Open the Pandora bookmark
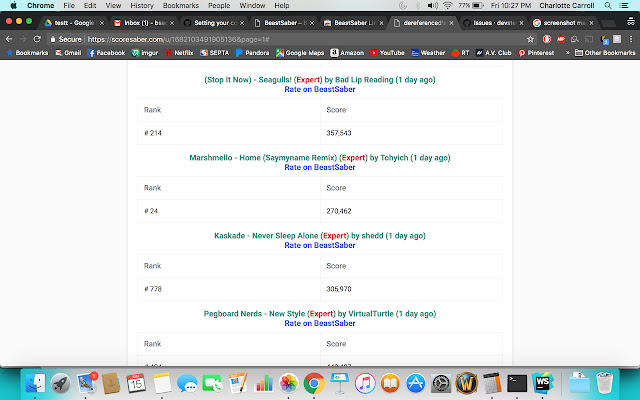This screenshot has width=640, height=400. click(x=253, y=53)
